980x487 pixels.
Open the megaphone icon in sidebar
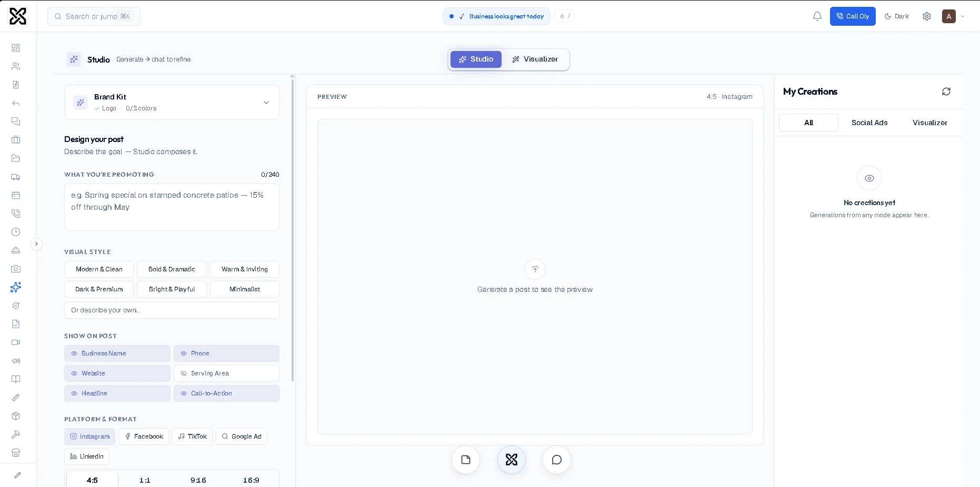tap(16, 361)
